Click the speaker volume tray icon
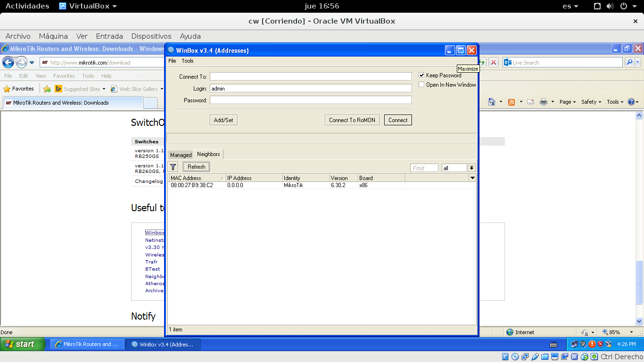Screen dimensions: 644x362 point(583,344)
